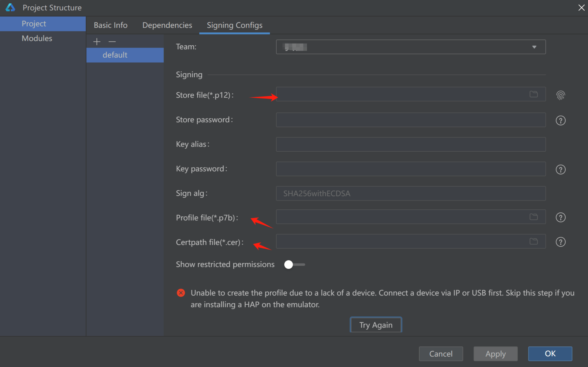Click the OK button to confirm
Image resolution: width=588 pixels, height=367 pixels.
pos(551,353)
